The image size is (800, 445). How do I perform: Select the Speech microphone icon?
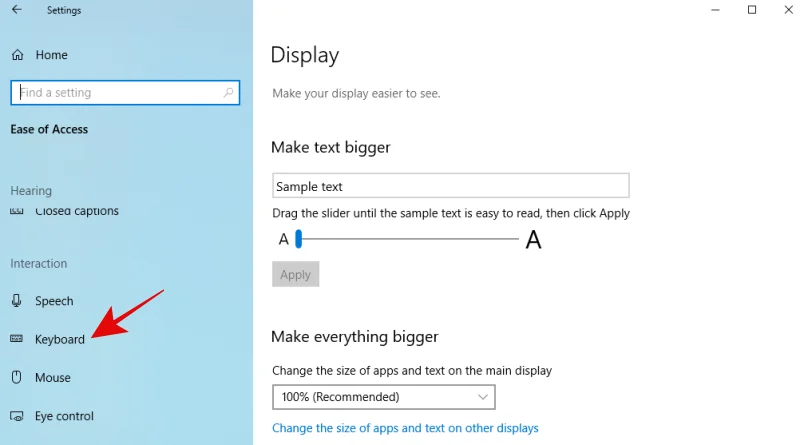[x=17, y=301]
